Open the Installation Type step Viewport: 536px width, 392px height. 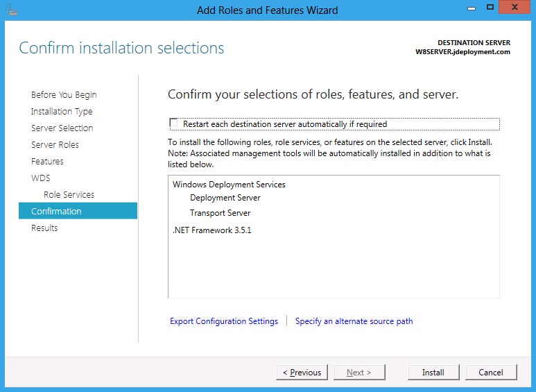tap(62, 112)
